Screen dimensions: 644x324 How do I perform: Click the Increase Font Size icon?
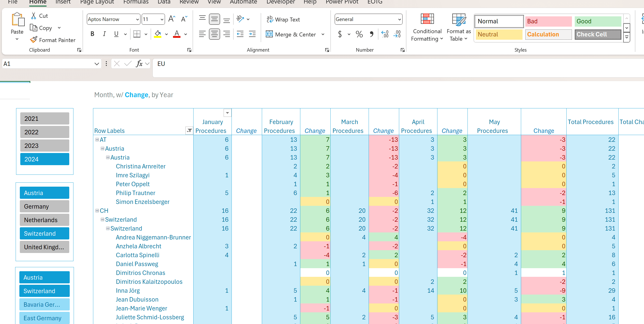pos(172,19)
